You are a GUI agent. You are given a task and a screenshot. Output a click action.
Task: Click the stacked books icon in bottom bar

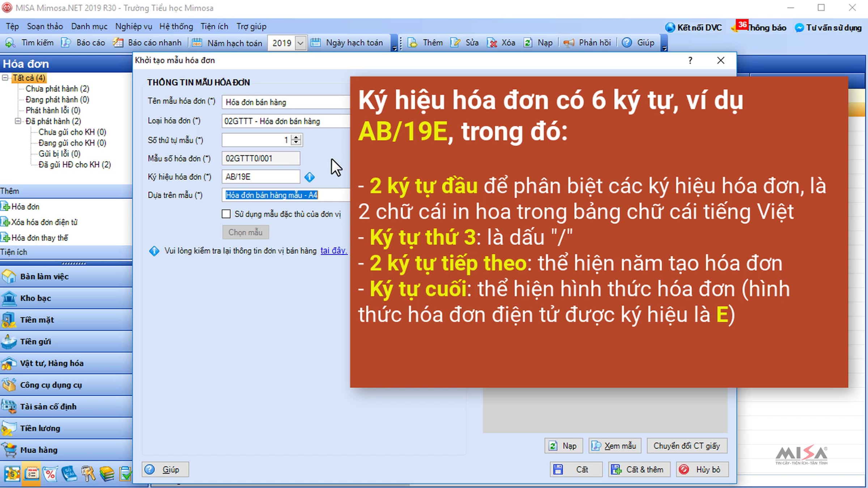click(107, 474)
